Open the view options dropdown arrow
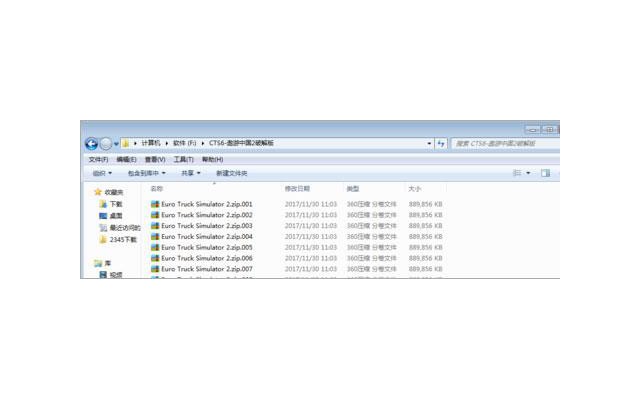This screenshot has height=400, width=640. 528,173
